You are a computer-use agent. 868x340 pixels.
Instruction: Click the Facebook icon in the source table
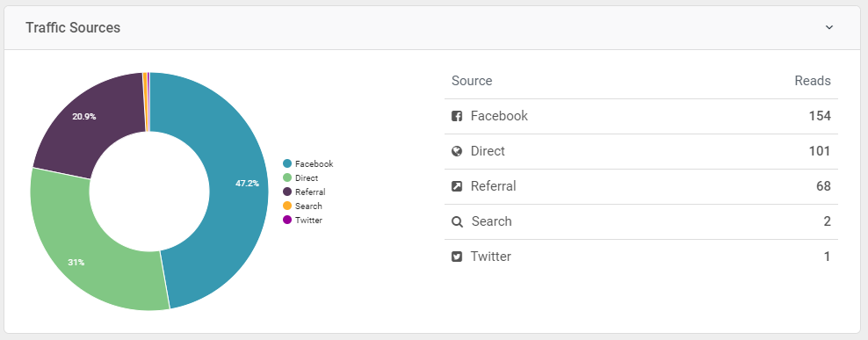pos(457,116)
